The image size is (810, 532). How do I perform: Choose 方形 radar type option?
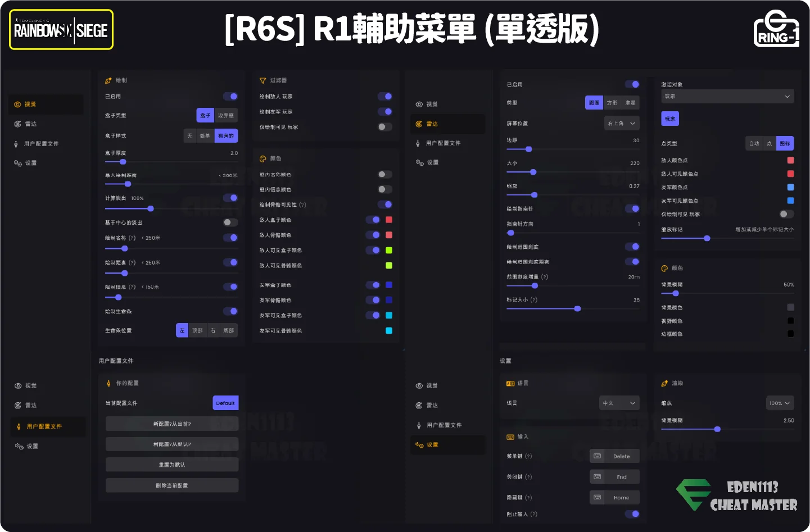[x=612, y=103]
